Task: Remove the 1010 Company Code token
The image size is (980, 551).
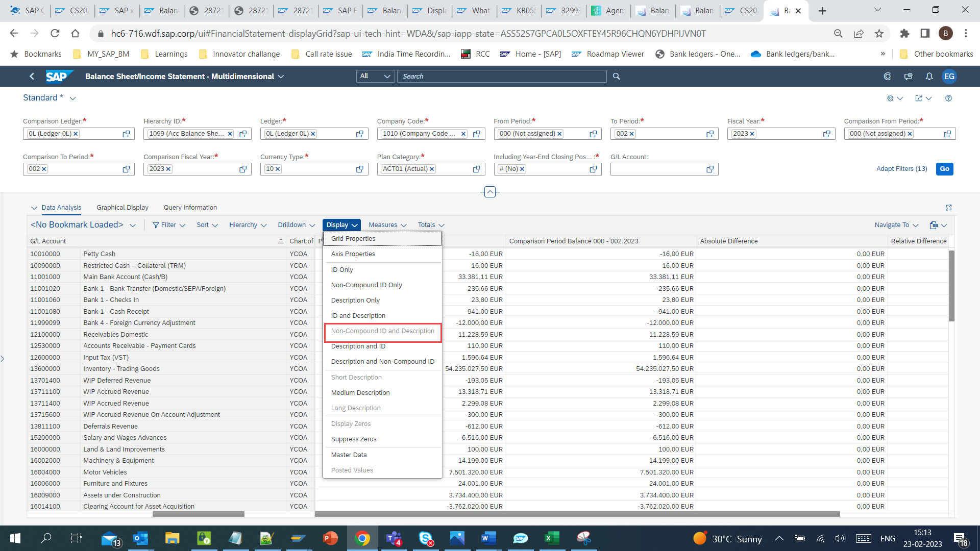Action: pyautogui.click(x=463, y=134)
